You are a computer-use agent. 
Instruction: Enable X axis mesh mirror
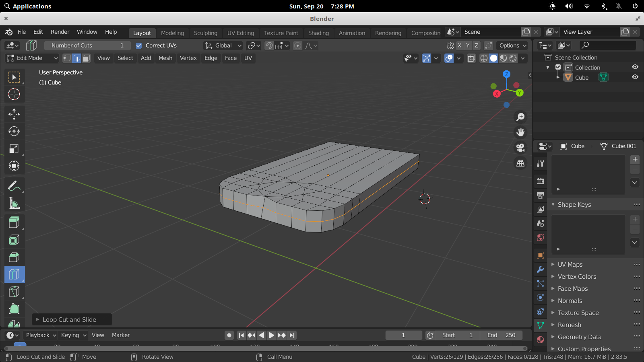[459, 45]
